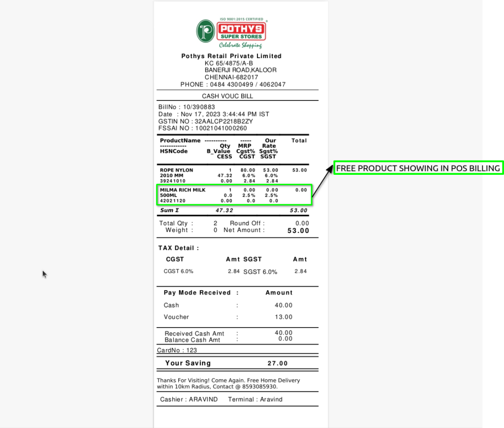Viewport: 504px width, 428px height.
Task: Click the B_Value '47.32' in Rope Nylon row
Action: click(x=224, y=175)
